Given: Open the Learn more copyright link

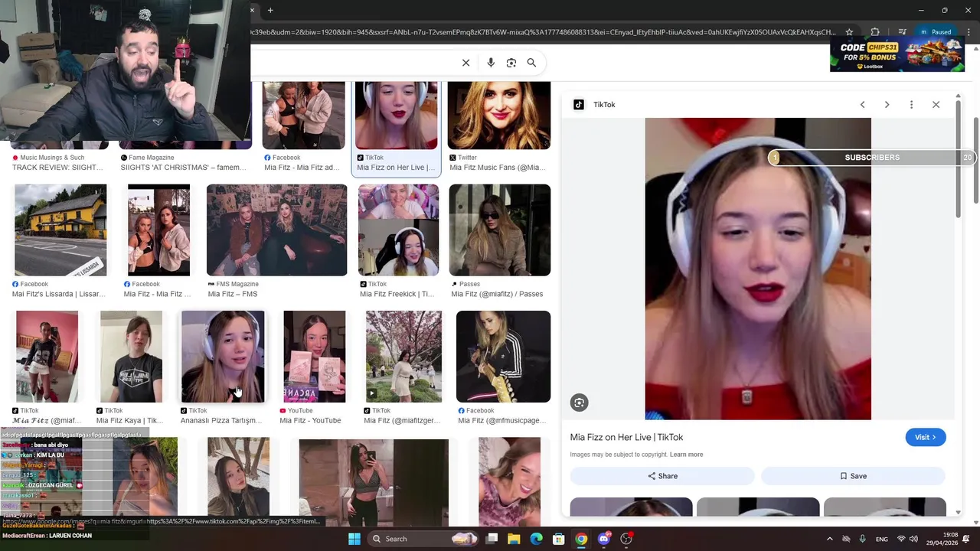Looking at the screenshot, I should 686,455.
